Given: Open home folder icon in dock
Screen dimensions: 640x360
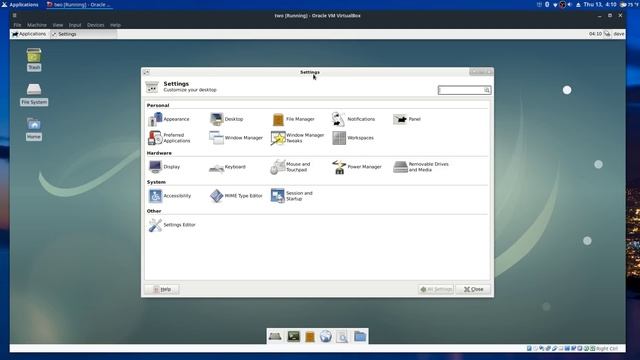Looking at the screenshot, I should pyautogui.click(x=360, y=337).
